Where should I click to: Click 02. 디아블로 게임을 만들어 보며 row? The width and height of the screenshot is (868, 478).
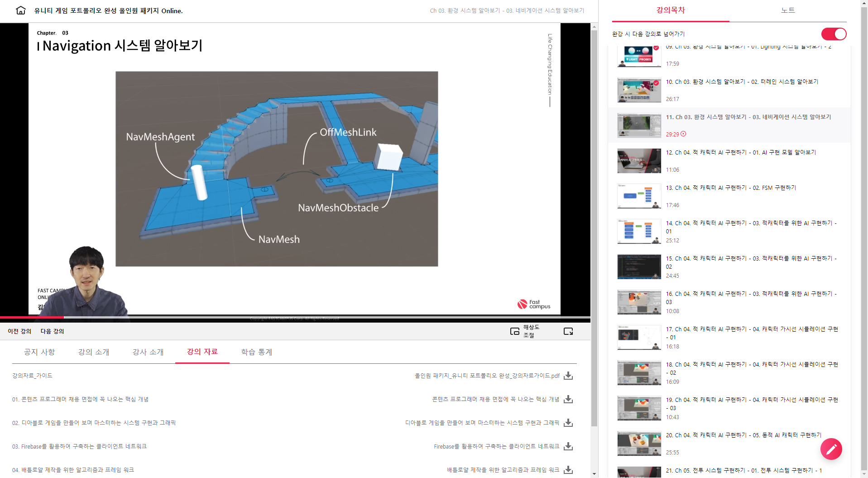pyautogui.click(x=94, y=423)
